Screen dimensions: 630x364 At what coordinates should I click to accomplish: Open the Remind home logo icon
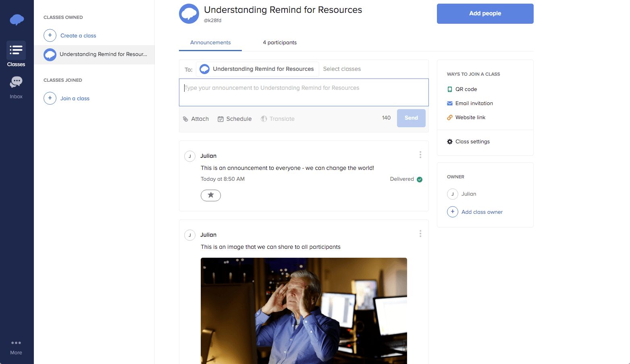[16, 19]
